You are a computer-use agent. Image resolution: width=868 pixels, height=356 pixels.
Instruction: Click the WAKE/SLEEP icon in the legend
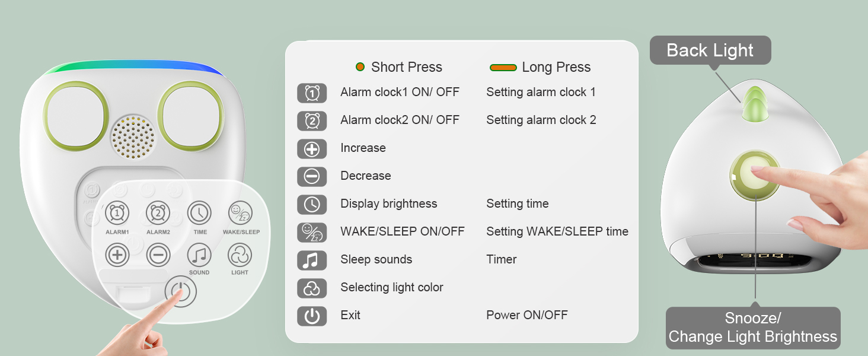(312, 232)
